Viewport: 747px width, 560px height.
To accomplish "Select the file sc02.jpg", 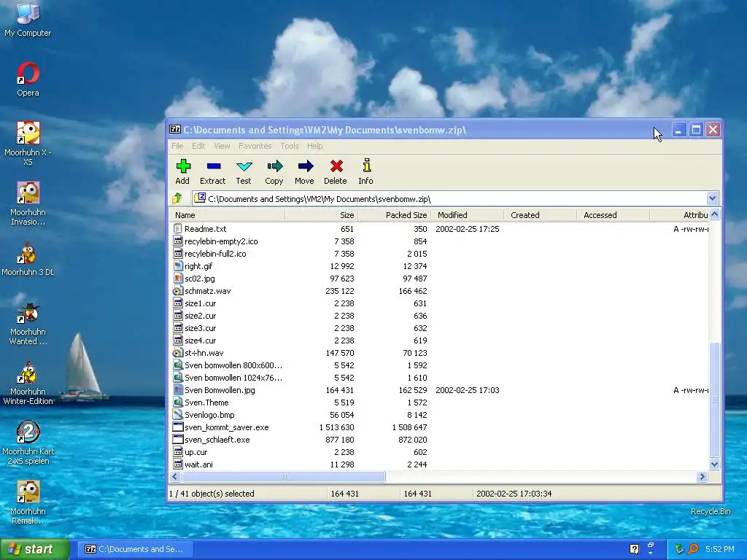I will [x=200, y=279].
